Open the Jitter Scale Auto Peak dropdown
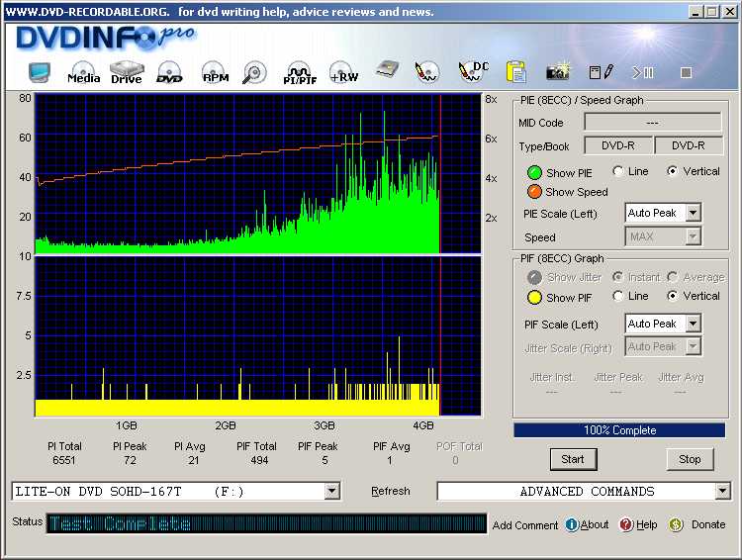The image size is (742, 560). pos(693,346)
